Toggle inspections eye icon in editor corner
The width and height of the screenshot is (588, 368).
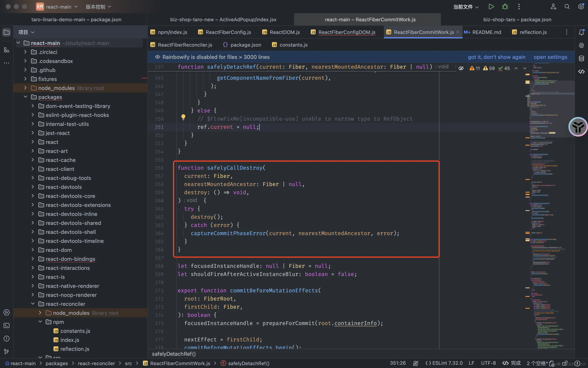pyautogui.click(x=461, y=68)
